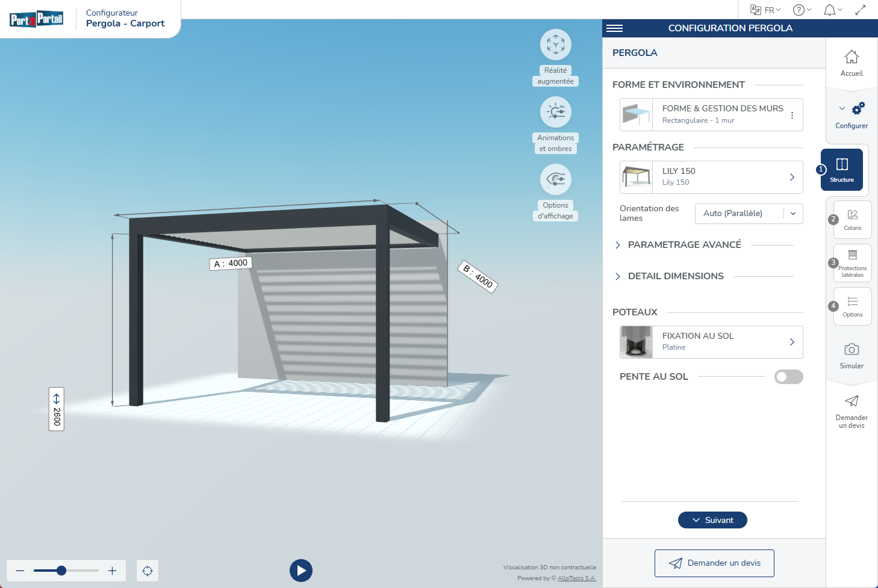Enable the Pente au sol switch
878x588 pixels.
[x=788, y=377]
